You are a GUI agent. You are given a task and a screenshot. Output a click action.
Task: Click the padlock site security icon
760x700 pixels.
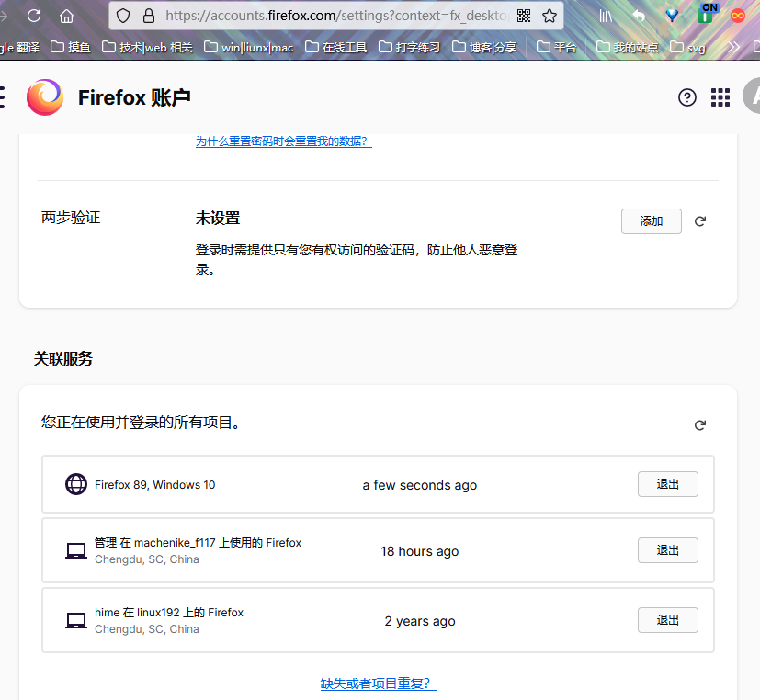149,16
